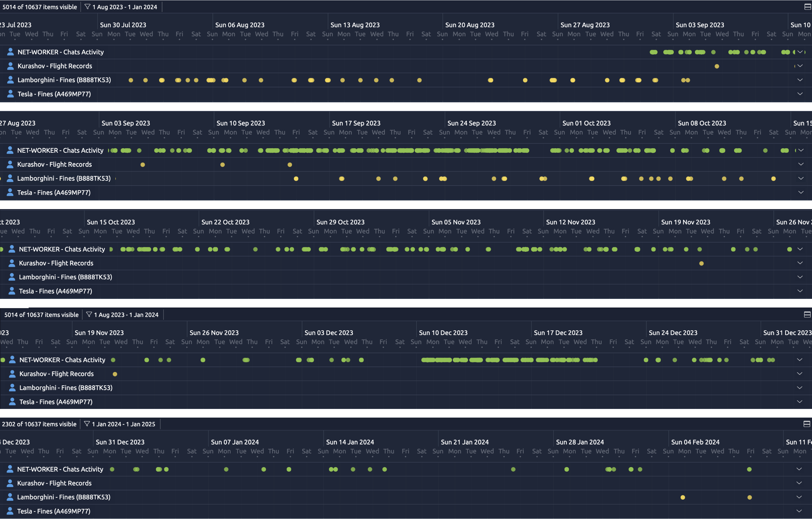Screen dimensions: 812x519
Task: Expand Lamborghini row chevron in Sun 22 Oct 2023 panel
Action: pos(800,277)
